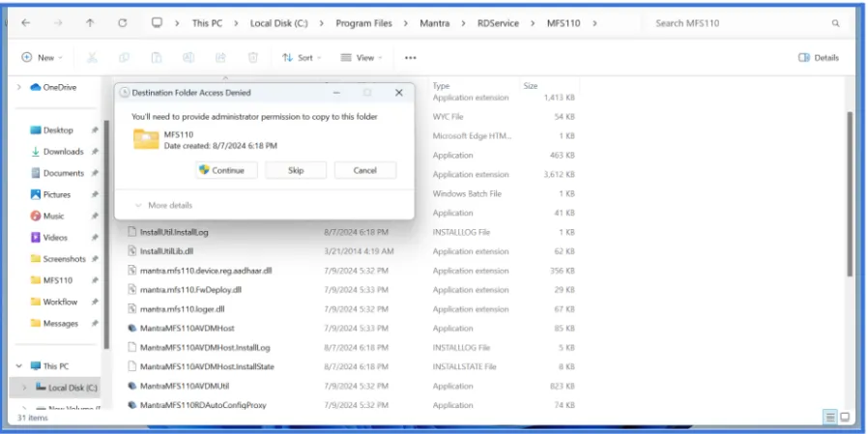Switch to large thumbnails view icon

pyautogui.click(x=846, y=417)
